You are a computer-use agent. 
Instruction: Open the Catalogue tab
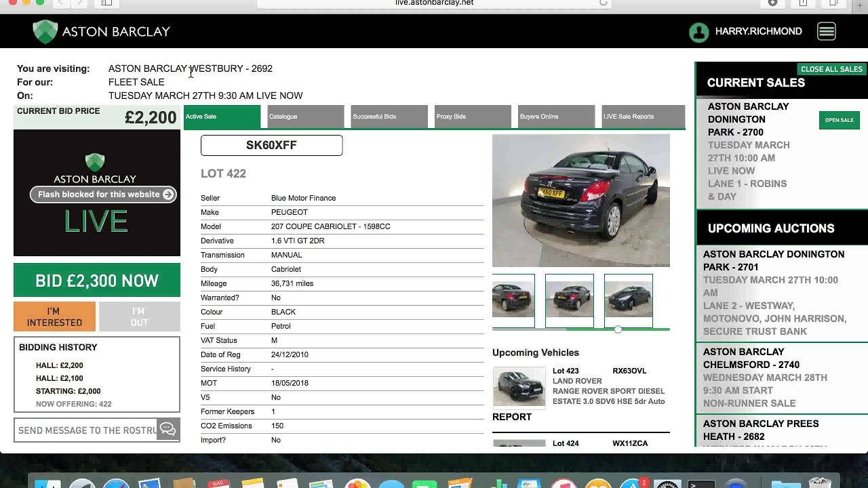306,117
